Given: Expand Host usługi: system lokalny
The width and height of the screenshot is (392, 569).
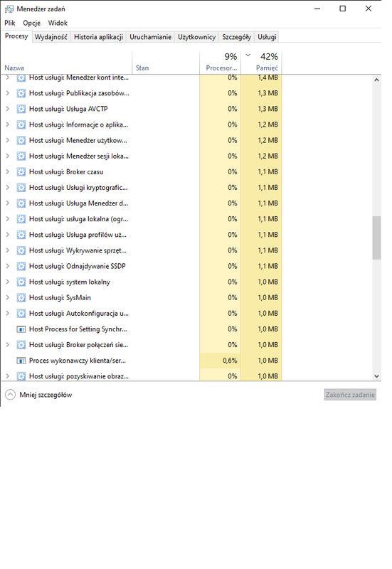Looking at the screenshot, I should click(x=8, y=282).
